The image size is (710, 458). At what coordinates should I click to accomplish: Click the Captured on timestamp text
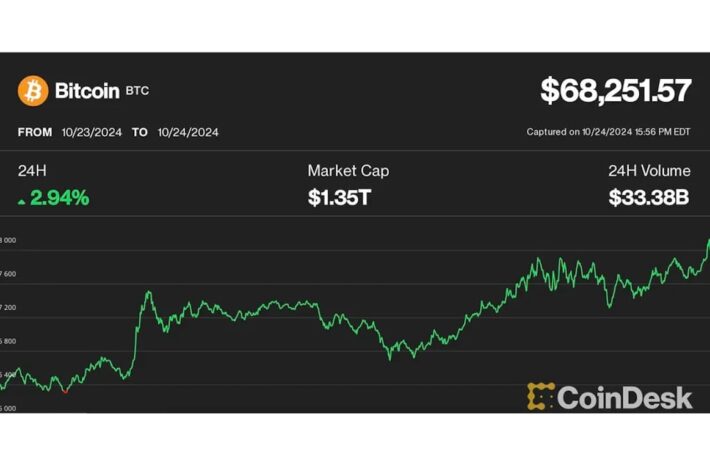[x=608, y=132]
